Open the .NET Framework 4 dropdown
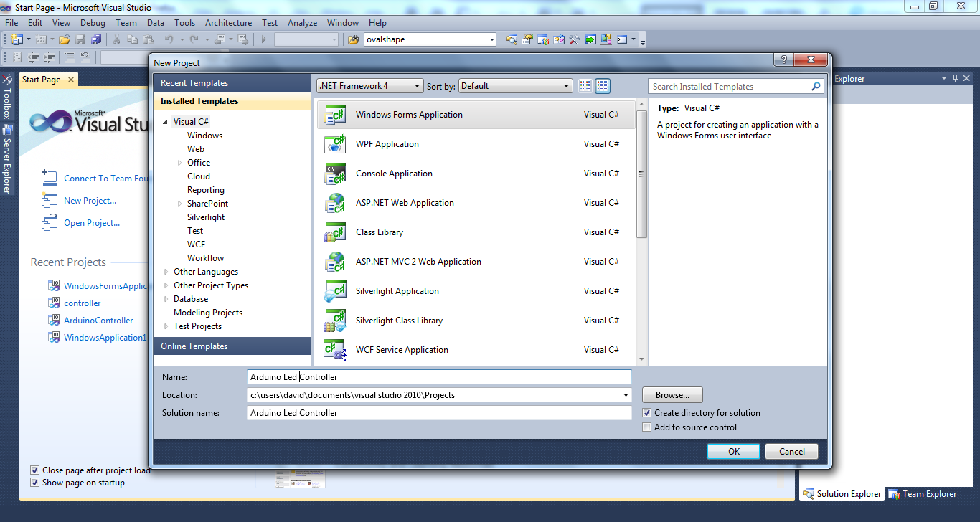Viewport: 980px width, 522px height. (370, 86)
